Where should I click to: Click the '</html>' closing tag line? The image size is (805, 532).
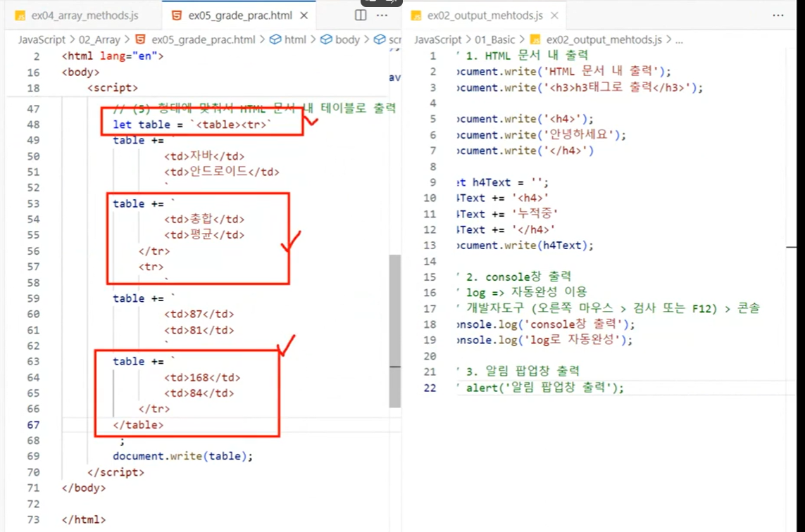84,520
